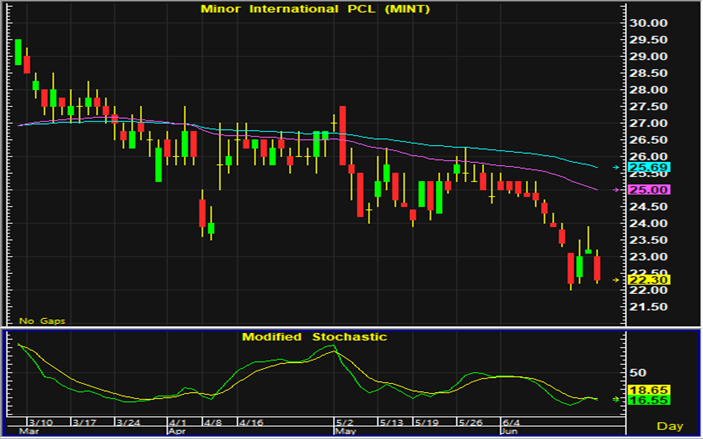The height and width of the screenshot is (439, 703).
Task: Click the yellow 22.30 last price label
Action: [x=649, y=280]
